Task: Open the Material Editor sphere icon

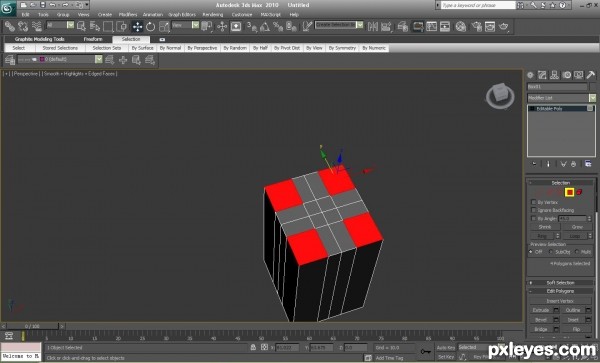Action: [461, 26]
